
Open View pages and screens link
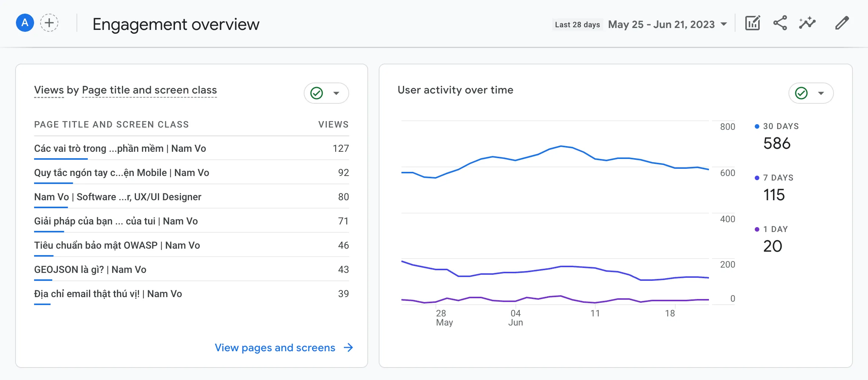[x=275, y=348]
